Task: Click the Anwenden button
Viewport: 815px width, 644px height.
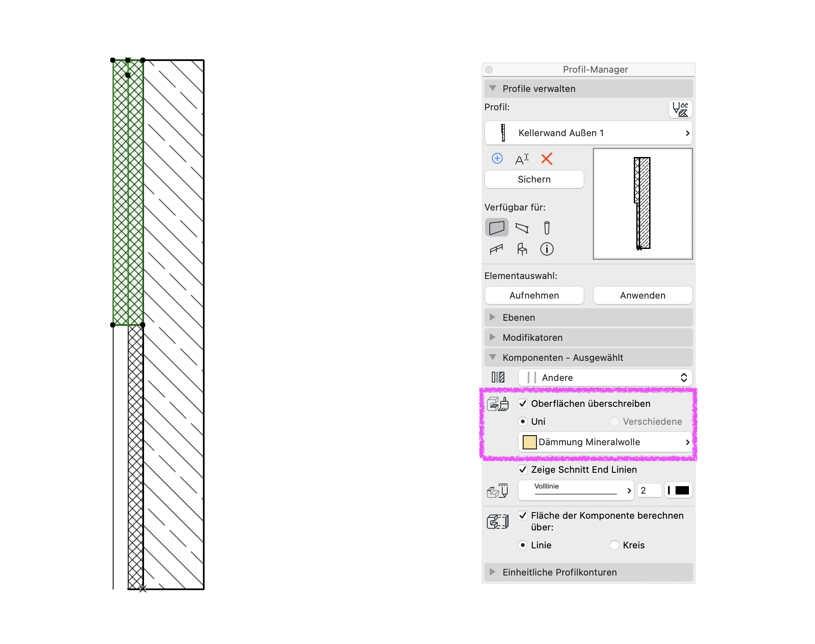Action: pos(643,295)
